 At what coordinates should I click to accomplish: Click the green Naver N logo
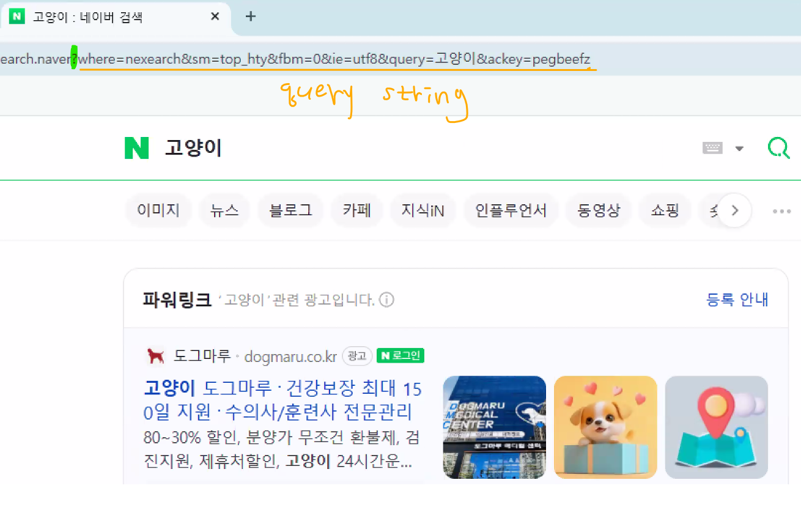point(136,148)
